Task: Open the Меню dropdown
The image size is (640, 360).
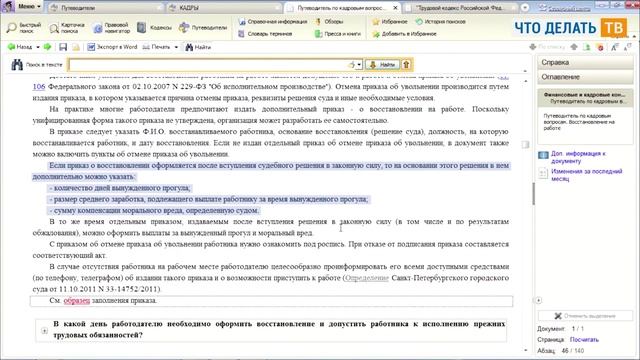Action: pos(29,7)
